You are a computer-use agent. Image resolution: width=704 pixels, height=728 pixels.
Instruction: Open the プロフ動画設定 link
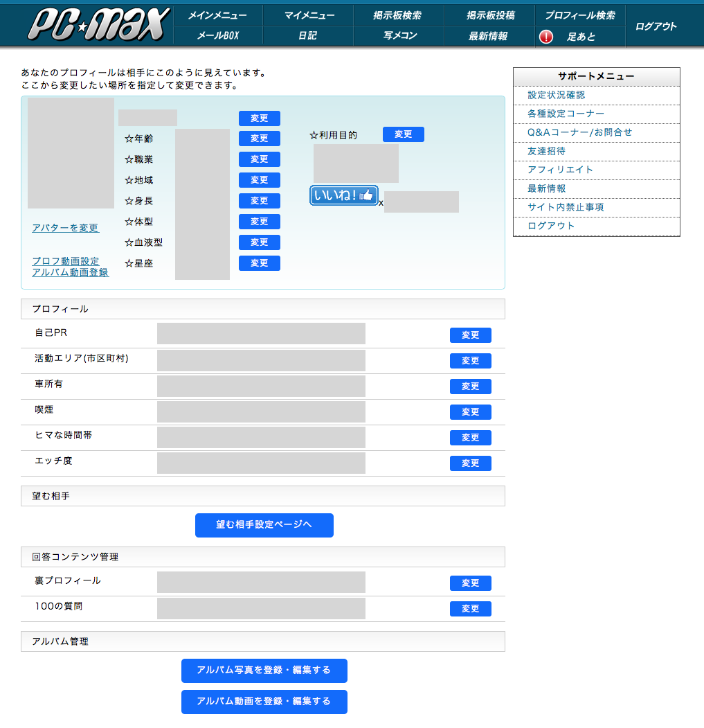tap(66, 261)
